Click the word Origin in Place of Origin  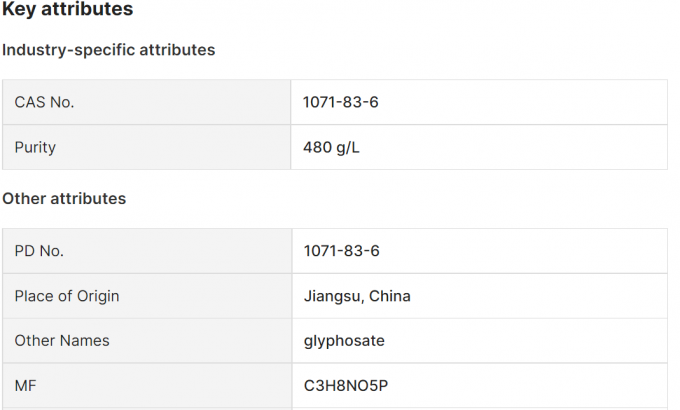(x=96, y=296)
